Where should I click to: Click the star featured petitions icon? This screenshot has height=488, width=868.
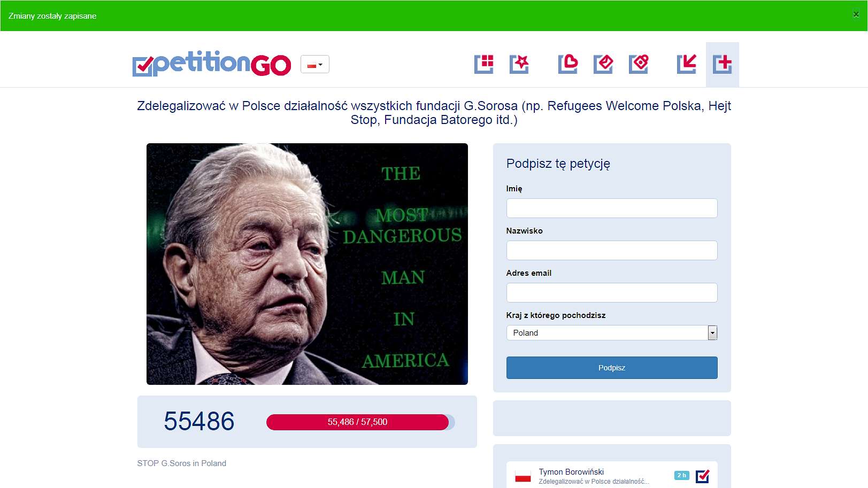click(x=519, y=64)
